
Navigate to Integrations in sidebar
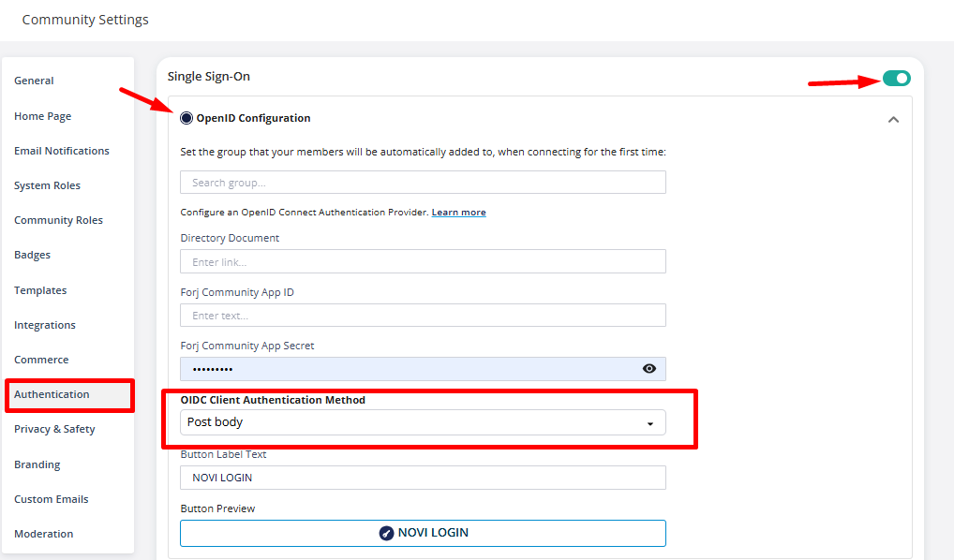[45, 325]
